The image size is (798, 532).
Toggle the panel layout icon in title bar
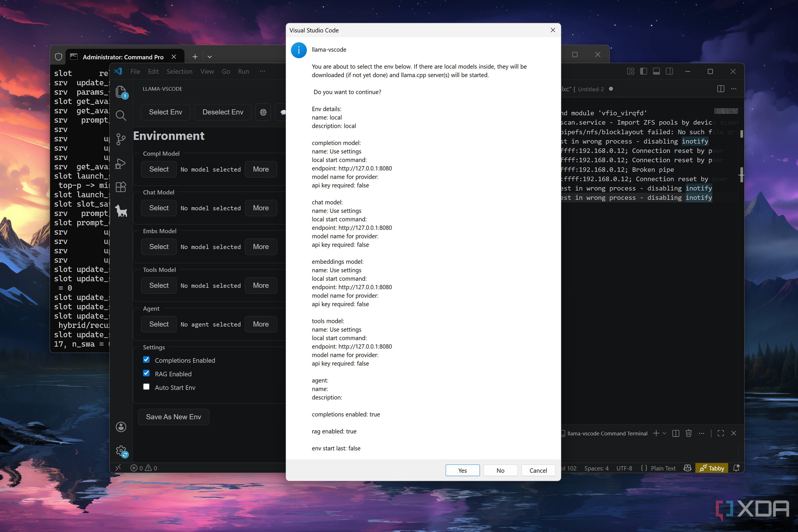click(656, 71)
